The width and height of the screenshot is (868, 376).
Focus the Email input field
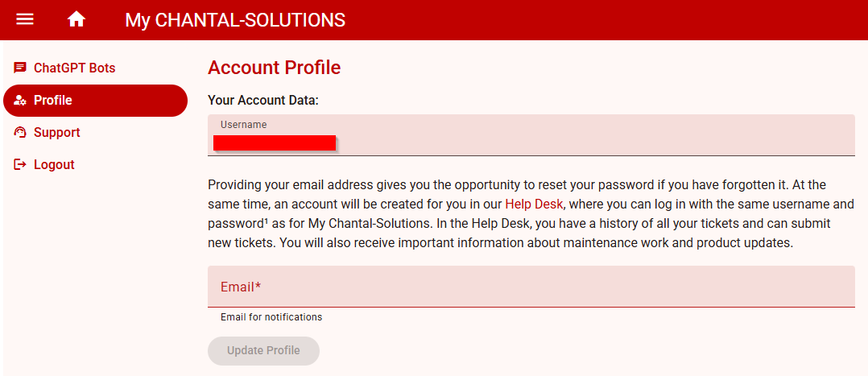coord(531,287)
